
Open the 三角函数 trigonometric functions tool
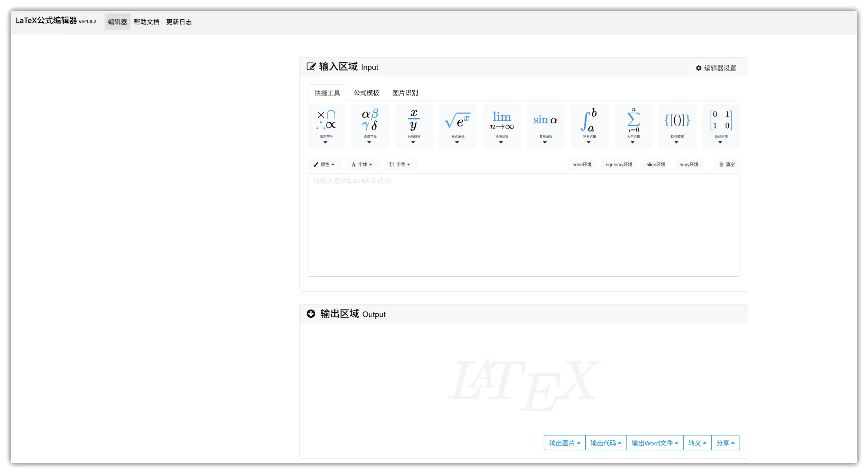pos(546,126)
